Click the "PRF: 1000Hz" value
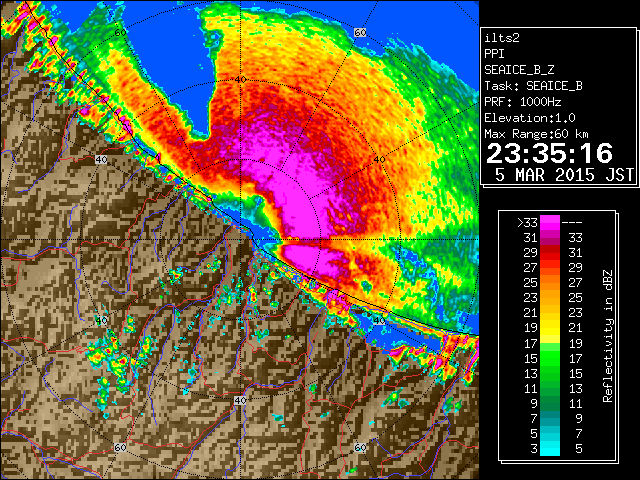640x480 pixels. click(523, 102)
